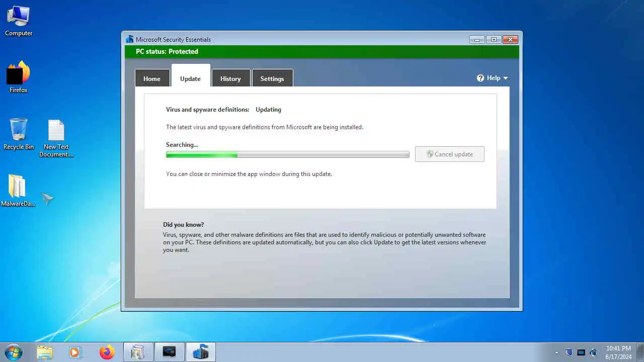Click the dark window taskbar button

pos(170,352)
